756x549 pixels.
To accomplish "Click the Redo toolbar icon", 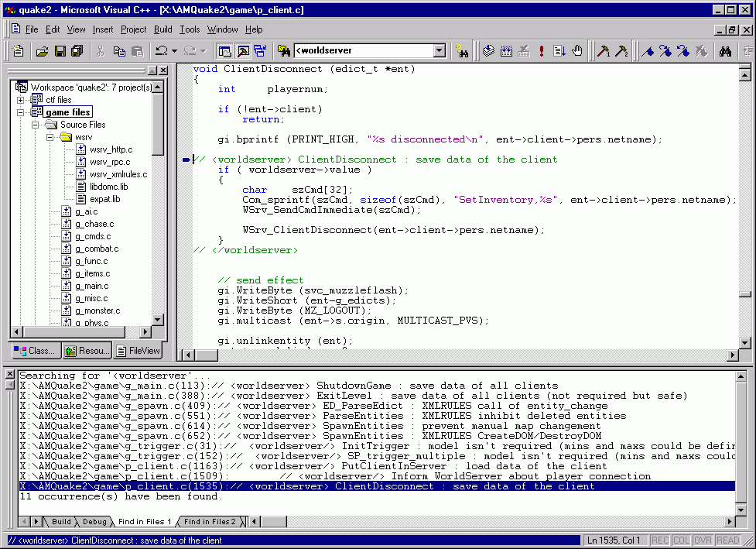I will coord(190,50).
